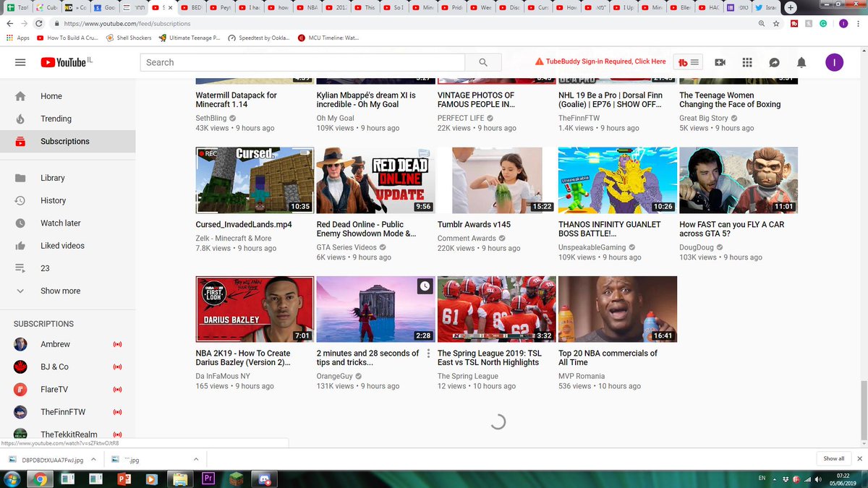868x488 pixels.
Task: Switch to the Twitter browser tab
Action: (x=765, y=8)
